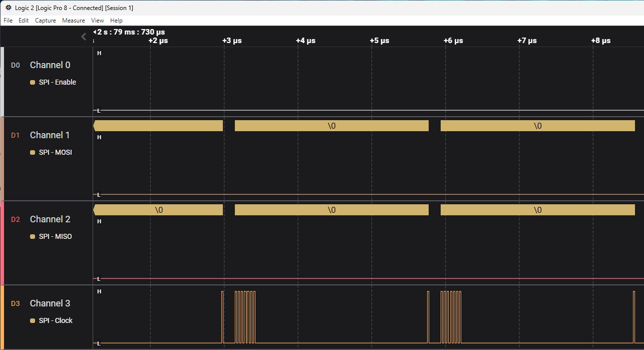Screen dimensions: 644x350
Task: Select the D3 channel identifier
Action: click(x=16, y=303)
